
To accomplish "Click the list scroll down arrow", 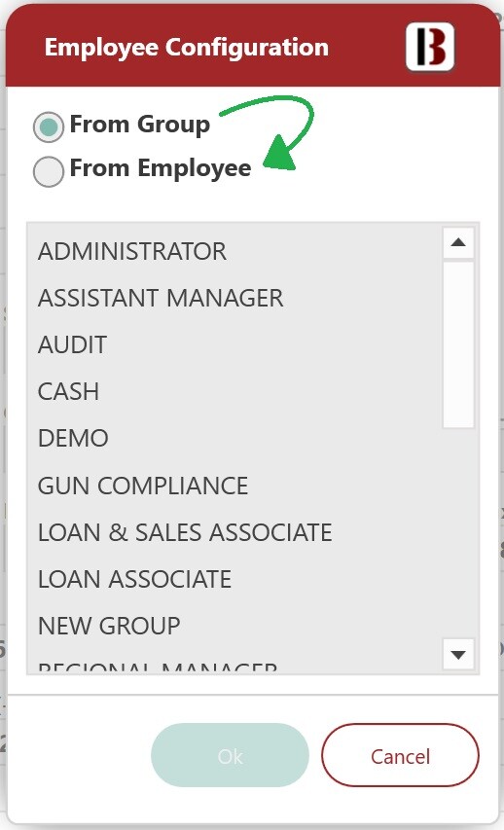I will [x=458, y=654].
